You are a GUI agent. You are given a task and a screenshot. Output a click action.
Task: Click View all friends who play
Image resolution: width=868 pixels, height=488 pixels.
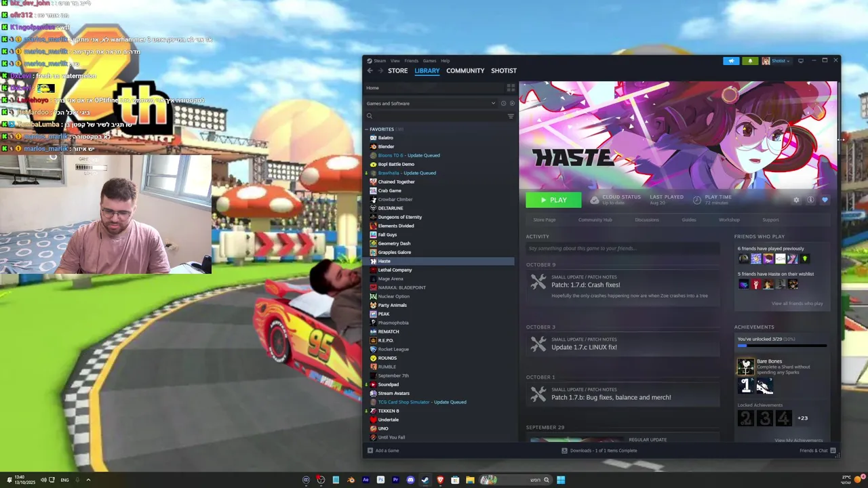tap(797, 304)
